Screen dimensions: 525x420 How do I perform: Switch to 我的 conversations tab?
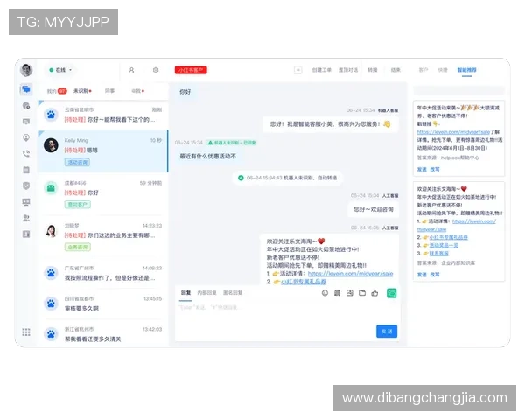pos(57,91)
